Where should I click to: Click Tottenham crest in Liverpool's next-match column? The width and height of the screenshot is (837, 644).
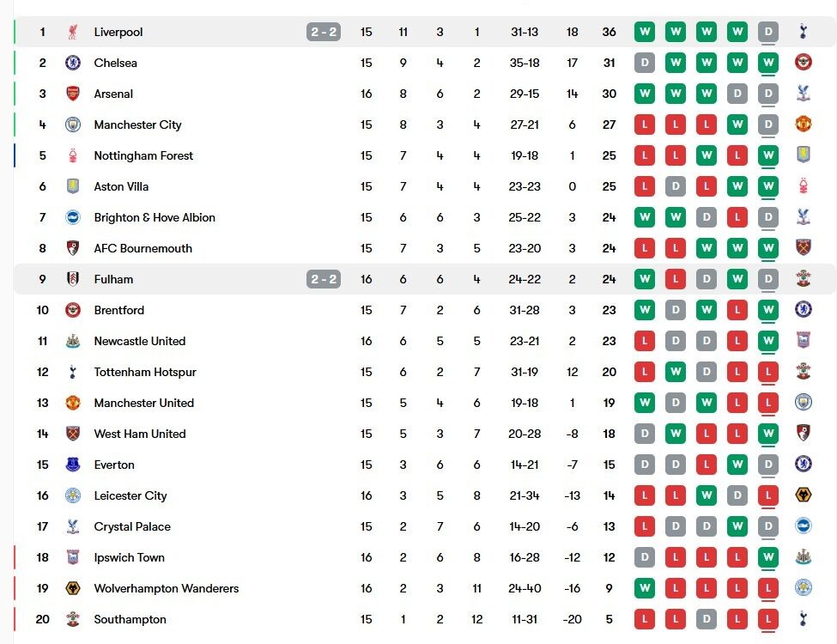coord(804,32)
